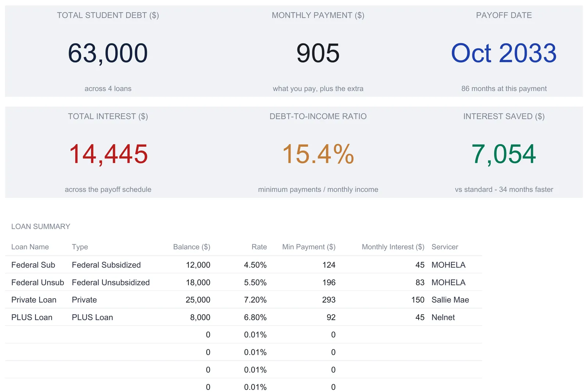Viewport: 588px width, 392px height.
Task: Select 'vs standard - 34 months faster' text
Action: point(504,189)
